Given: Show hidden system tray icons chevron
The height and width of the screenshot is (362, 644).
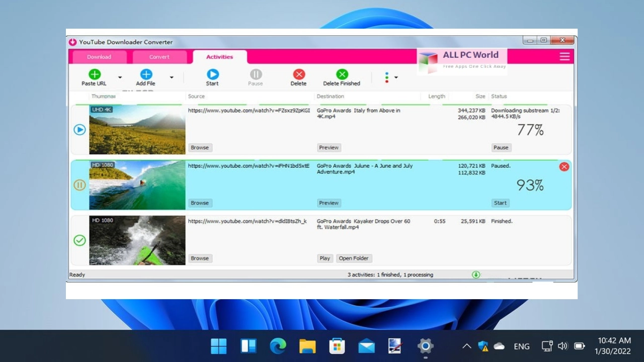Looking at the screenshot, I should [466, 346].
